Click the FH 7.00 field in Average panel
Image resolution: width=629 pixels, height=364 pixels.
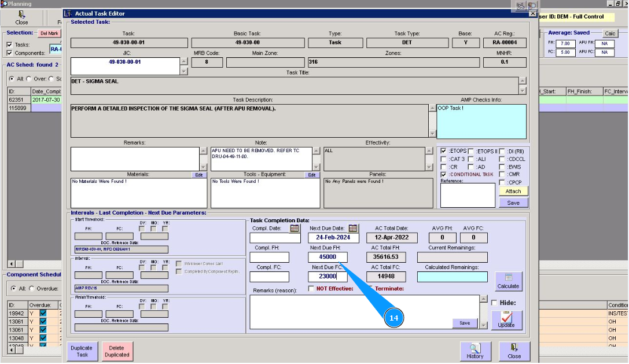point(565,43)
